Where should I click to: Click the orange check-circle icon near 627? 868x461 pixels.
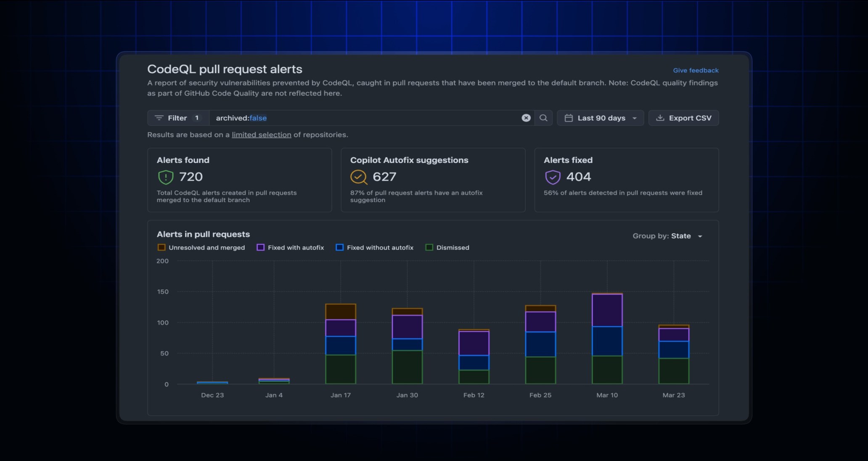[359, 177]
